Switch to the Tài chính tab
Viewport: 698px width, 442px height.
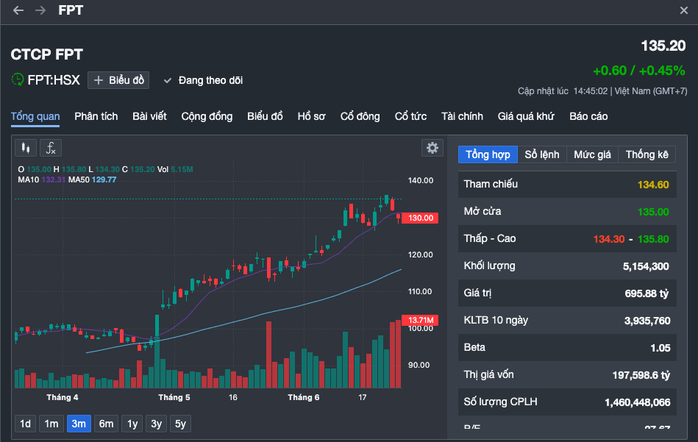click(x=462, y=117)
